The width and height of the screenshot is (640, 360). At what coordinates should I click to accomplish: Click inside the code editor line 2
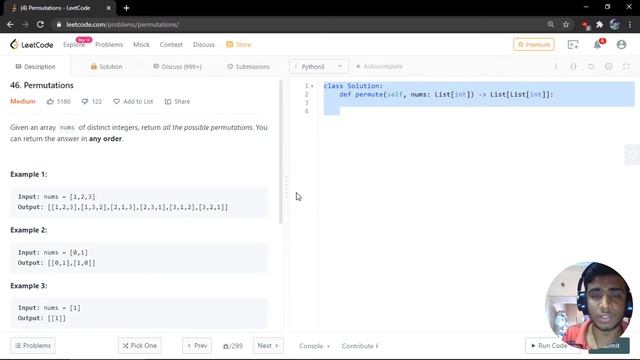tap(479, 94)
